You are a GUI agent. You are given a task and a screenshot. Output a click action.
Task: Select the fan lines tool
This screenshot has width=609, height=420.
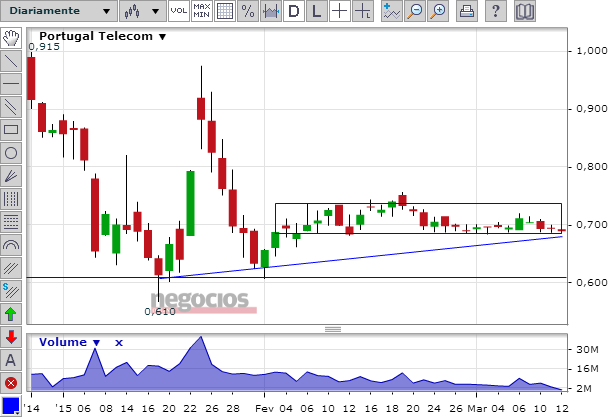[11, 176]
